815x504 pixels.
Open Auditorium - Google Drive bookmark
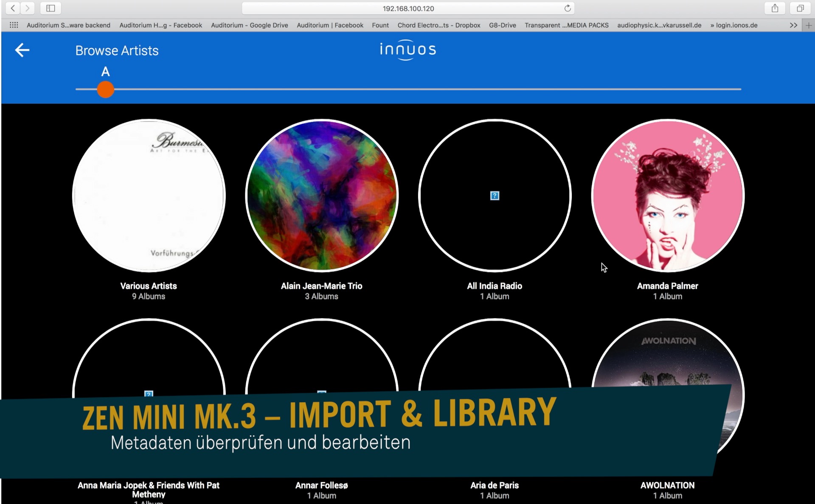pos(250,25)
